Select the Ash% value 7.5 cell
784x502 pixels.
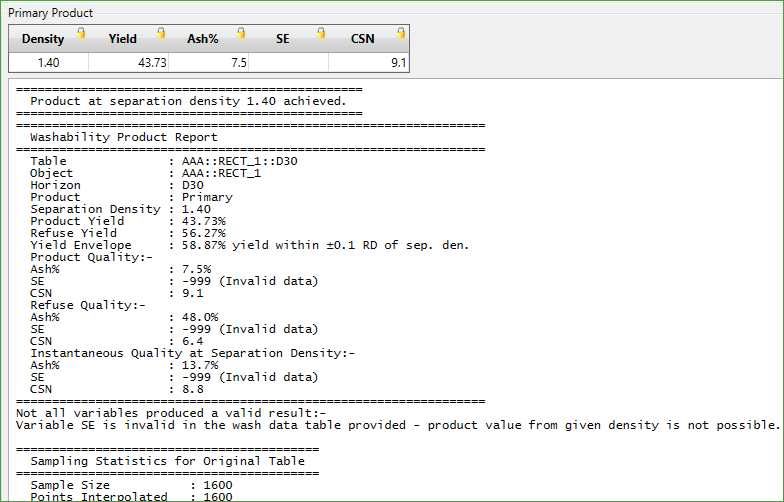click(x=209, y=62)
